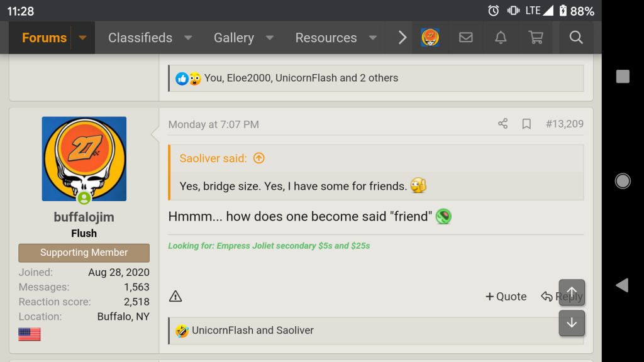Tap Android recent apps square button
This screenshot has height=362, width=644.
(623, 76)
